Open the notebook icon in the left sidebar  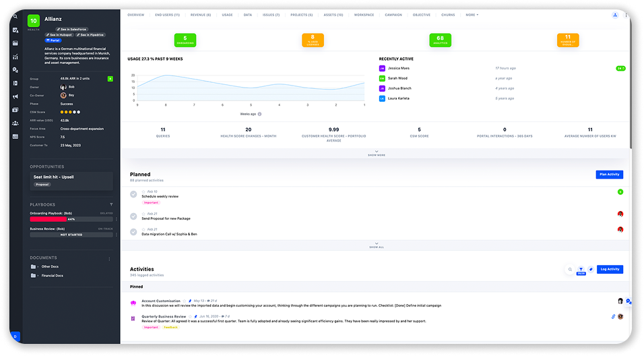15,83
